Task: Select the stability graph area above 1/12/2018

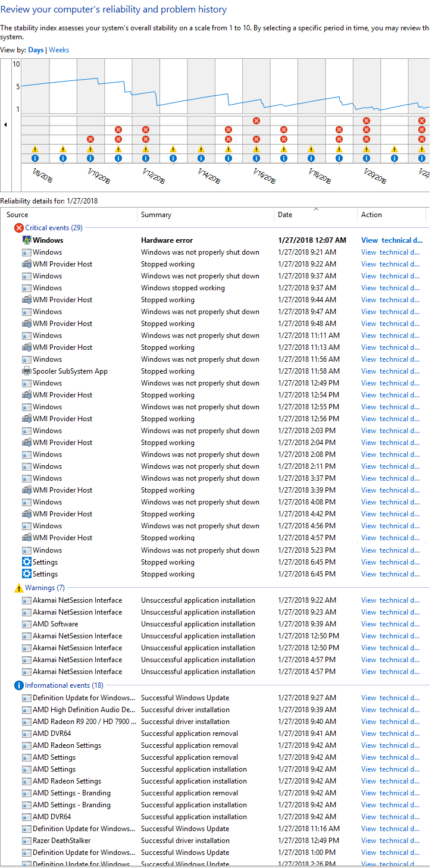Action: tap(145, 86)
